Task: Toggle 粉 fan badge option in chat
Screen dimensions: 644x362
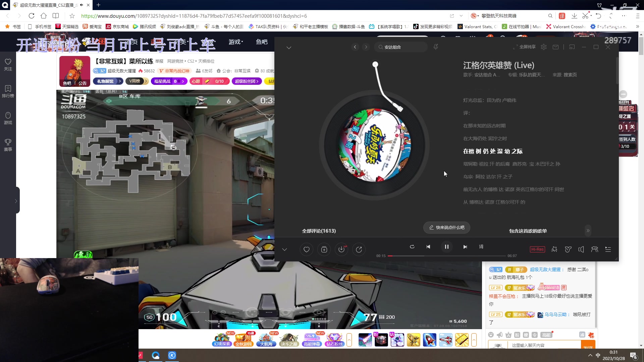Action: [517, 335]
